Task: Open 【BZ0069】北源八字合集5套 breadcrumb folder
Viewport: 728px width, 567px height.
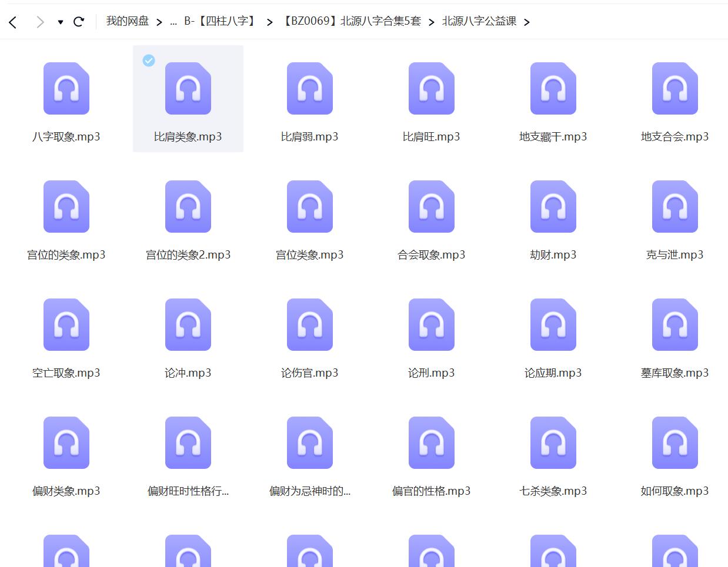Action: 350,21
